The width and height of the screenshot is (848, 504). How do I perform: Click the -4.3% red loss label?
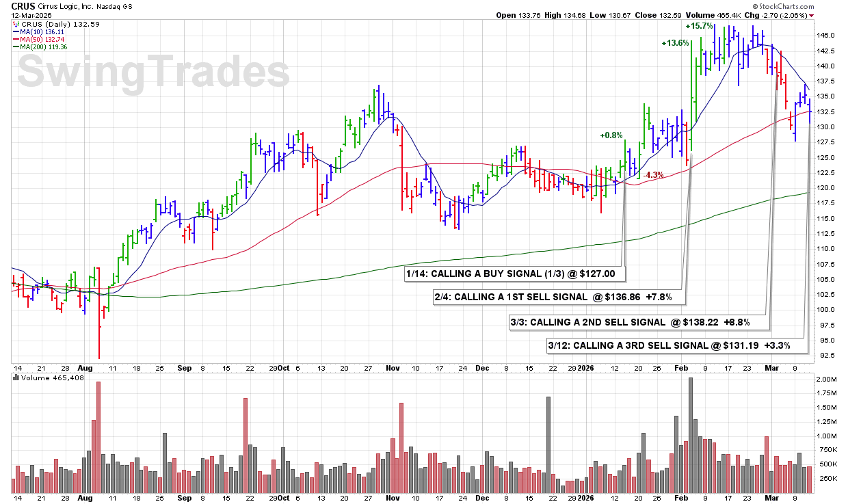point(654,175)
